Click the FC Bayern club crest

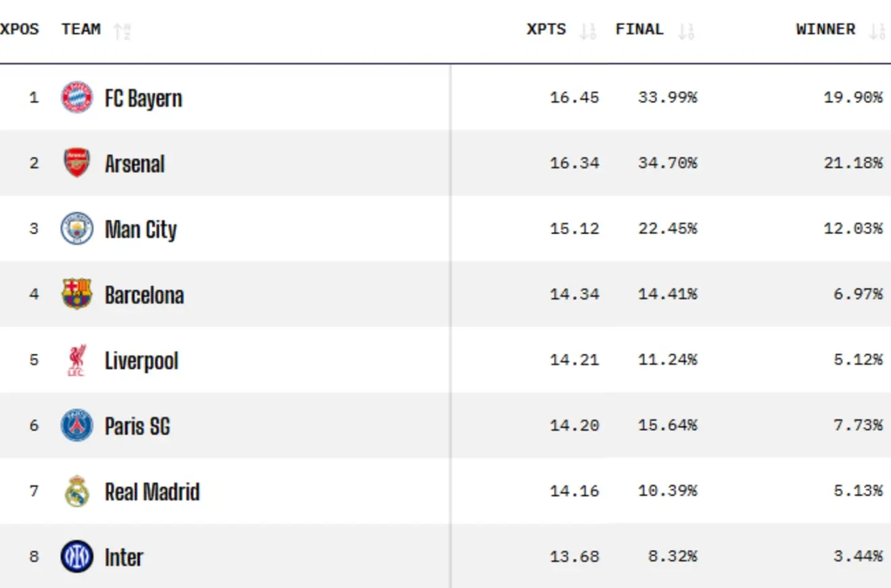point(77,97)
